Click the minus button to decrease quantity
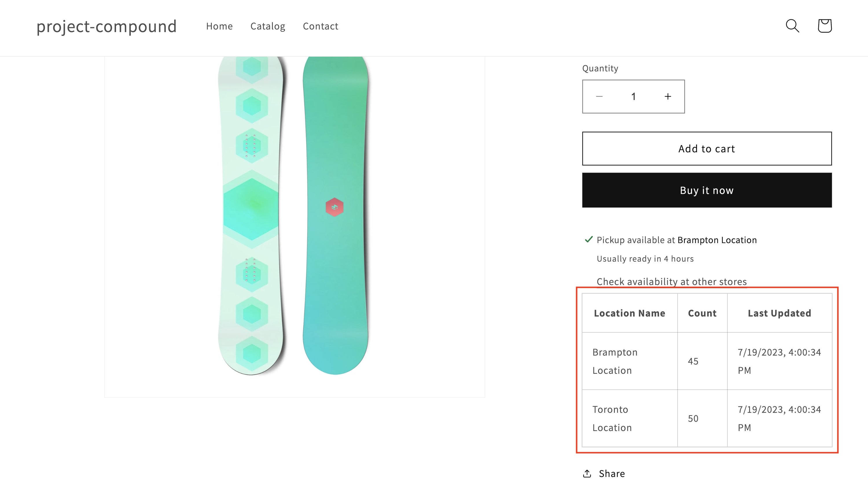The image size is (868, 492). point(599,97)
